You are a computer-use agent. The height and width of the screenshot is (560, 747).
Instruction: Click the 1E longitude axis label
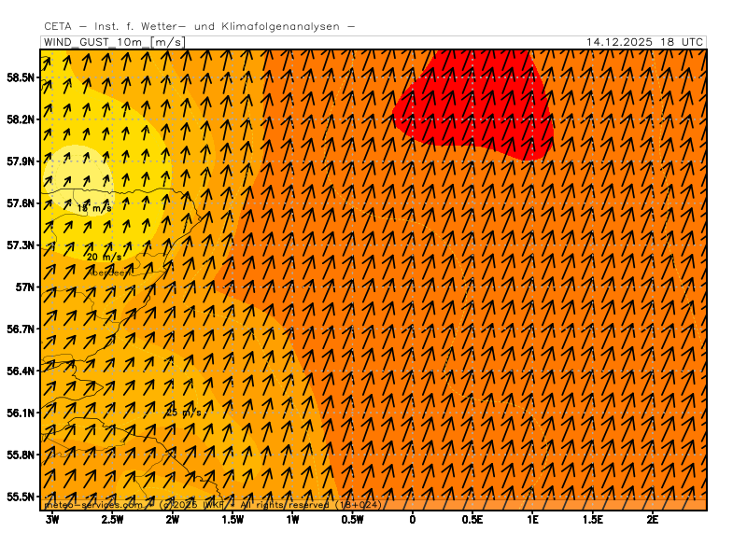click(x=532, y=519)
